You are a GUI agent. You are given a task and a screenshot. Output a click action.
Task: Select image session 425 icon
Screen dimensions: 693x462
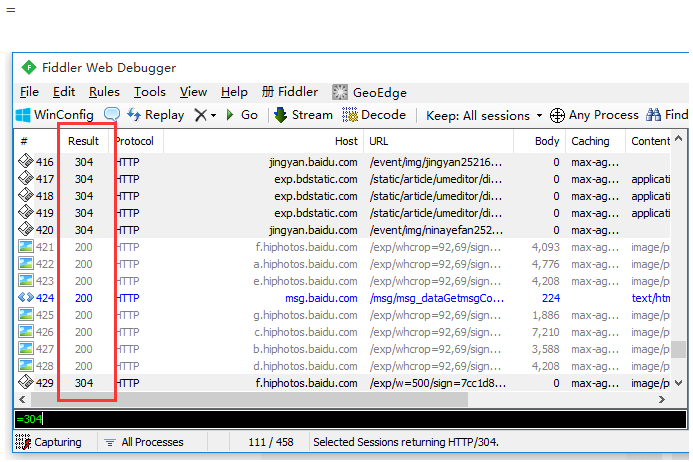pos(26,314)
